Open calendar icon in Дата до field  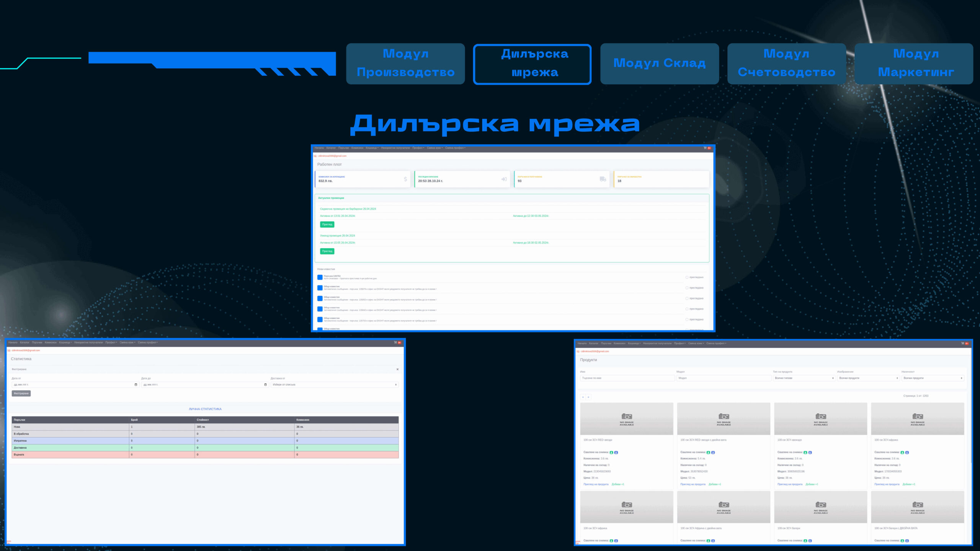pyautogui.click(x=265, y=385)
